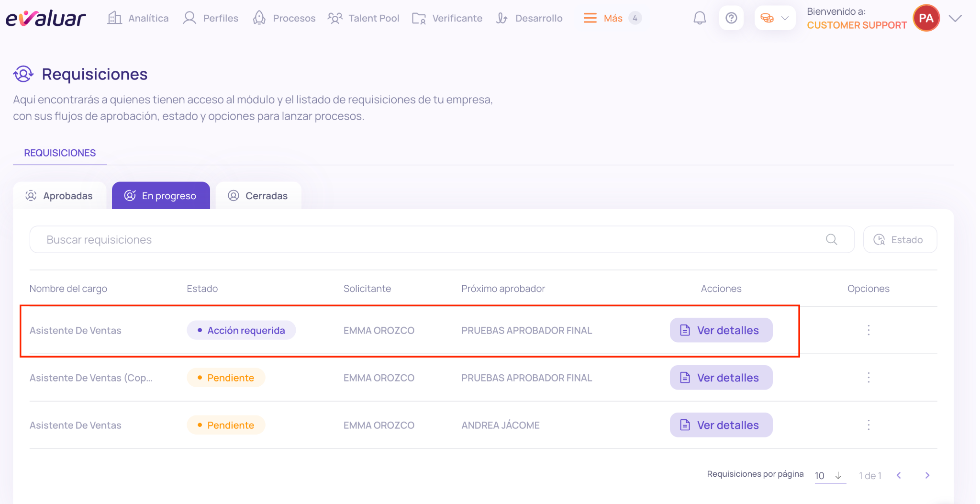Screen dimensions: 980x504
Task: Click the evaluar logo
Action: pos(46,18)
